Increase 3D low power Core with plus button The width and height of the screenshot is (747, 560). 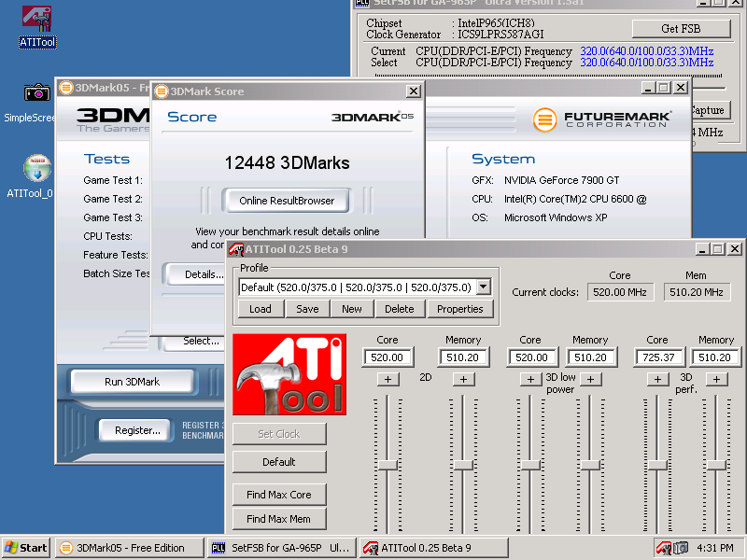530,379
